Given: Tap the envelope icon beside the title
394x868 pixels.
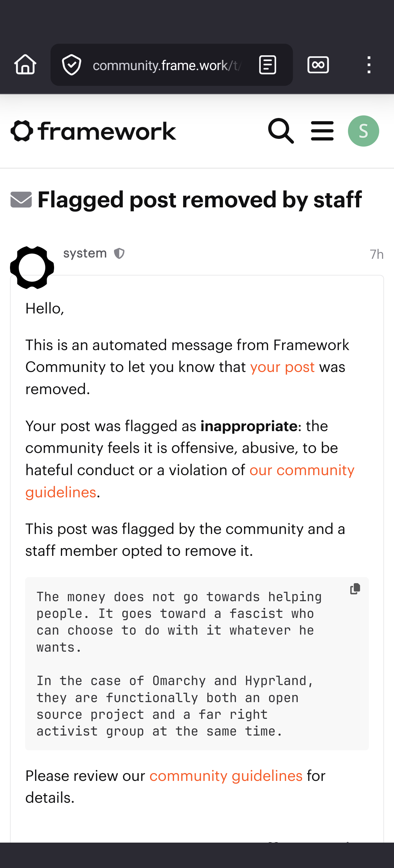Looking at the screenshot, I should 21,199.
